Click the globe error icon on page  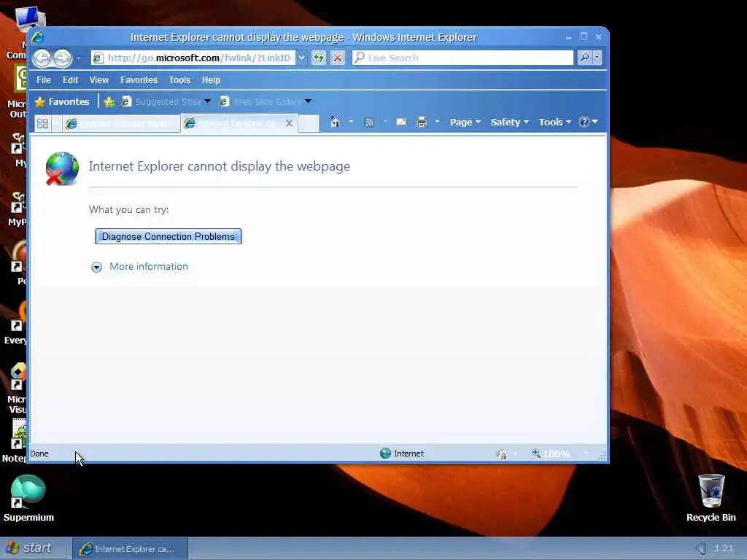coord(62,168)
